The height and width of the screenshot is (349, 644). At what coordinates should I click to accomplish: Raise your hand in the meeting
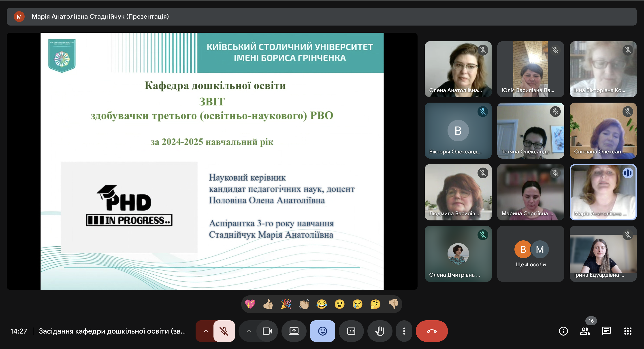(x=380, y=331)
